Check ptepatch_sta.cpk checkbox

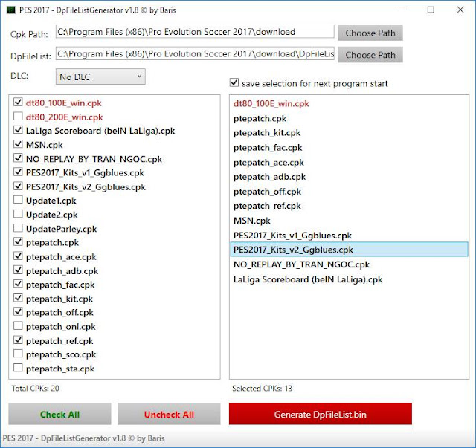click(18, 368)
